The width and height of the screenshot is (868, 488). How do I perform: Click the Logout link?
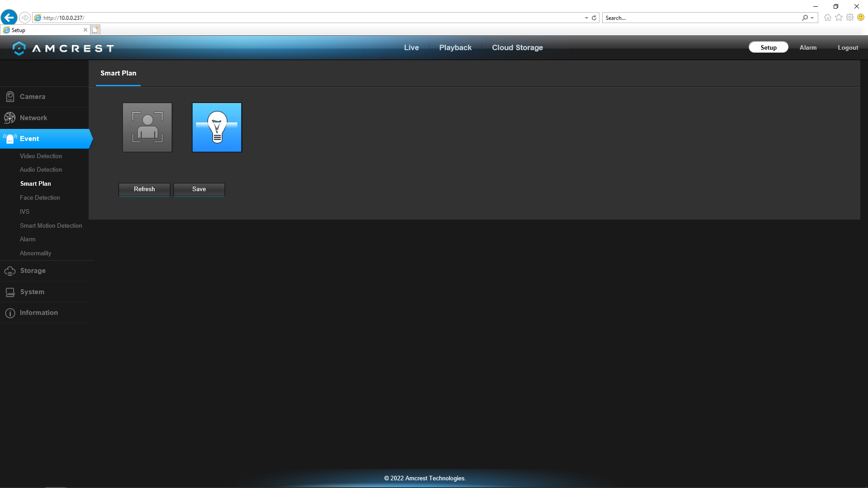[848, 47]
